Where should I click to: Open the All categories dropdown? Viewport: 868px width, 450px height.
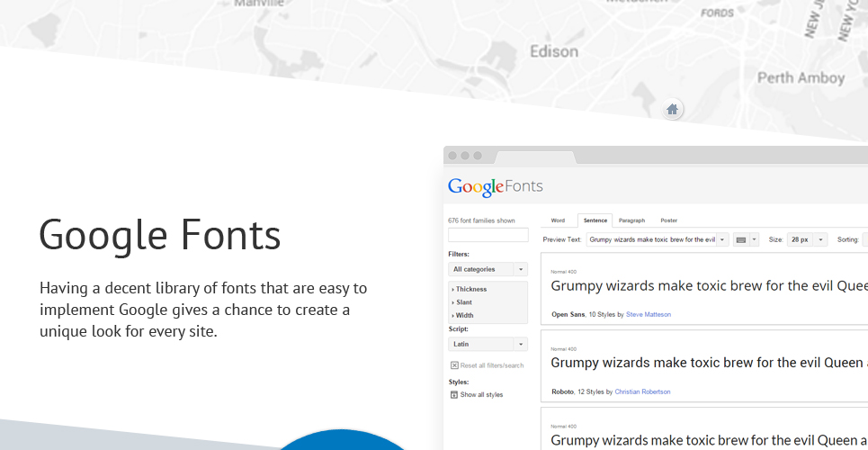pos(488,269)
